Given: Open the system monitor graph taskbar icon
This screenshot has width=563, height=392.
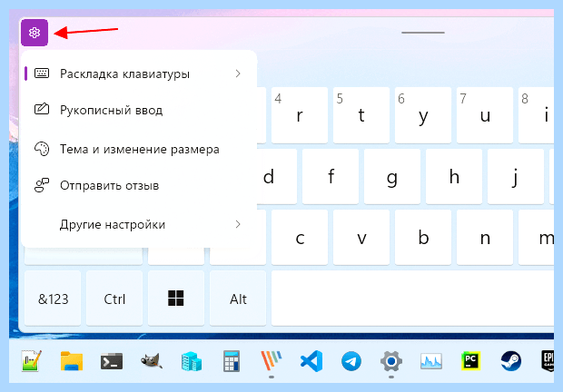Looking at the screenshot, I should point(431,361).
